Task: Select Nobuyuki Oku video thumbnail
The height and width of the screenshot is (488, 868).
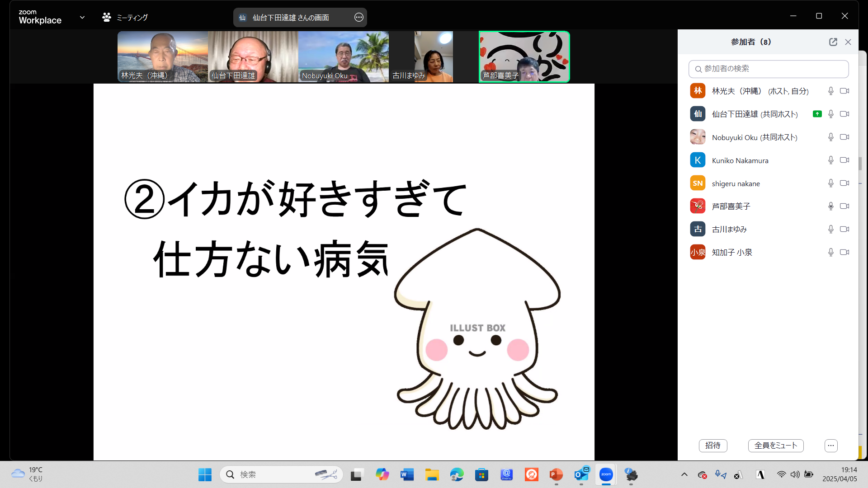Action: [x=344, y=56]
